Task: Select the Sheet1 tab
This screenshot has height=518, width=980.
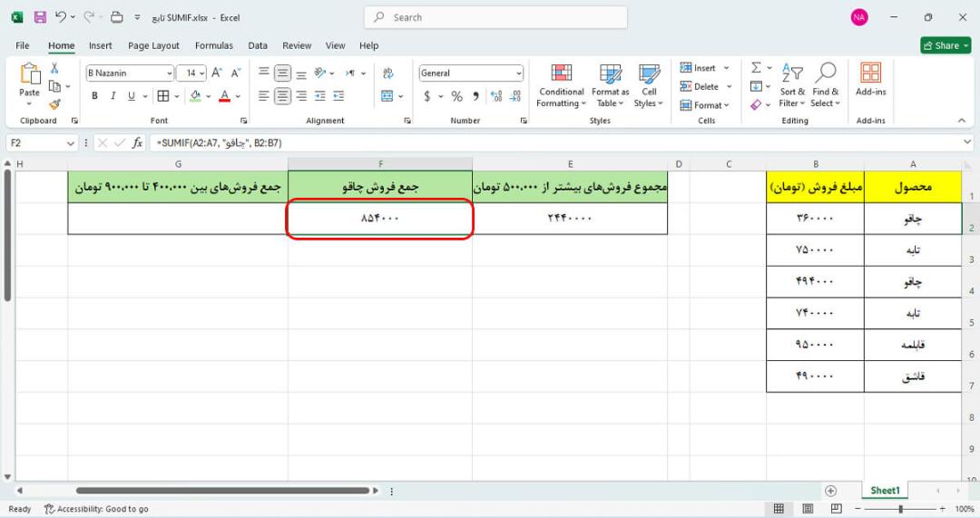Action: click(885, 491)
